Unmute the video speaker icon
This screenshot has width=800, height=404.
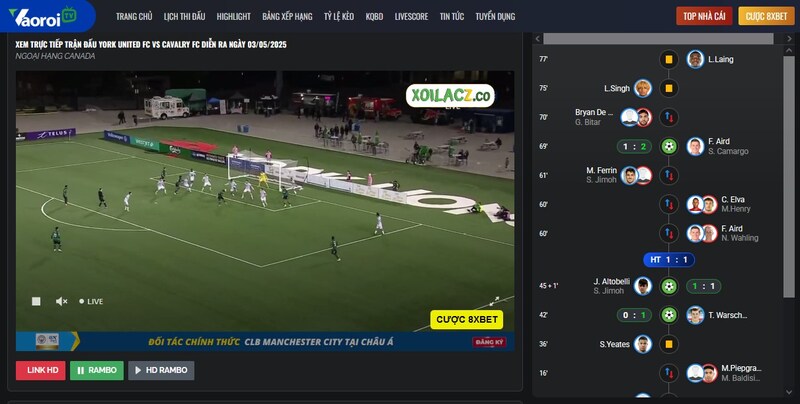pos(62,301)
